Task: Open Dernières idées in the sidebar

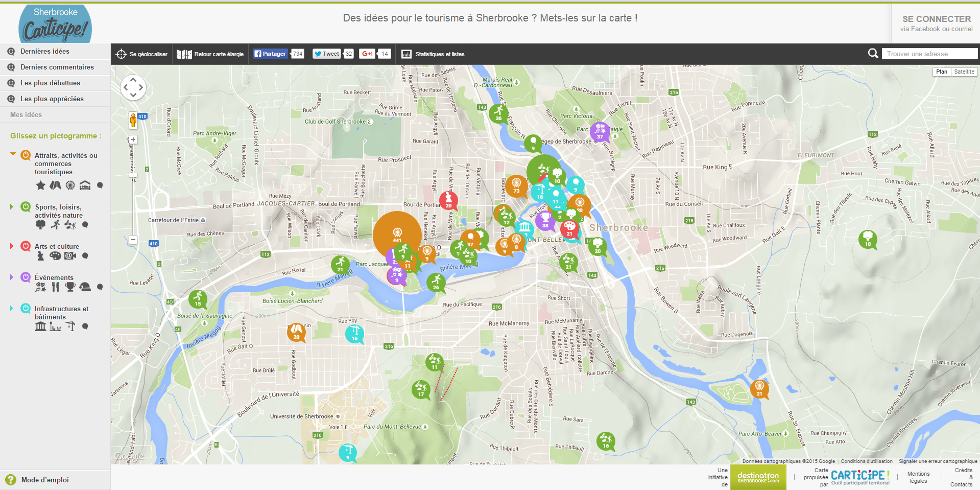Action: click(x=45, y=51)
